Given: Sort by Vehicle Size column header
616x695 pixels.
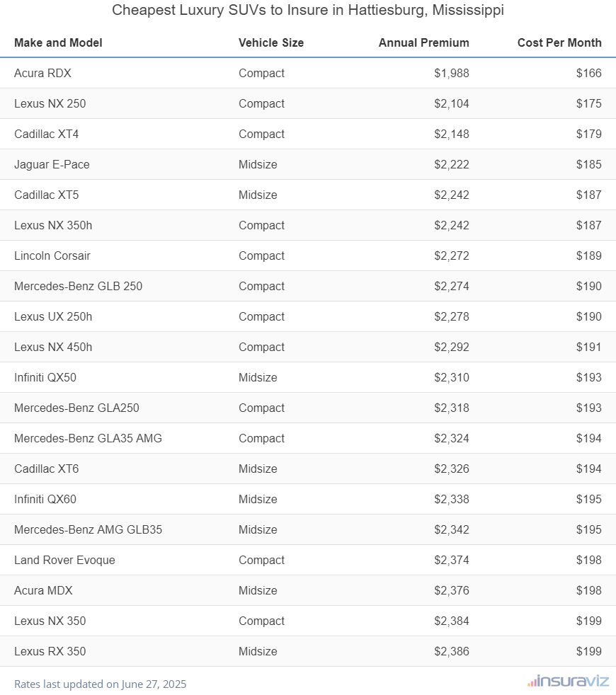Looking at the screenshot, I should [x=271, y=42].
